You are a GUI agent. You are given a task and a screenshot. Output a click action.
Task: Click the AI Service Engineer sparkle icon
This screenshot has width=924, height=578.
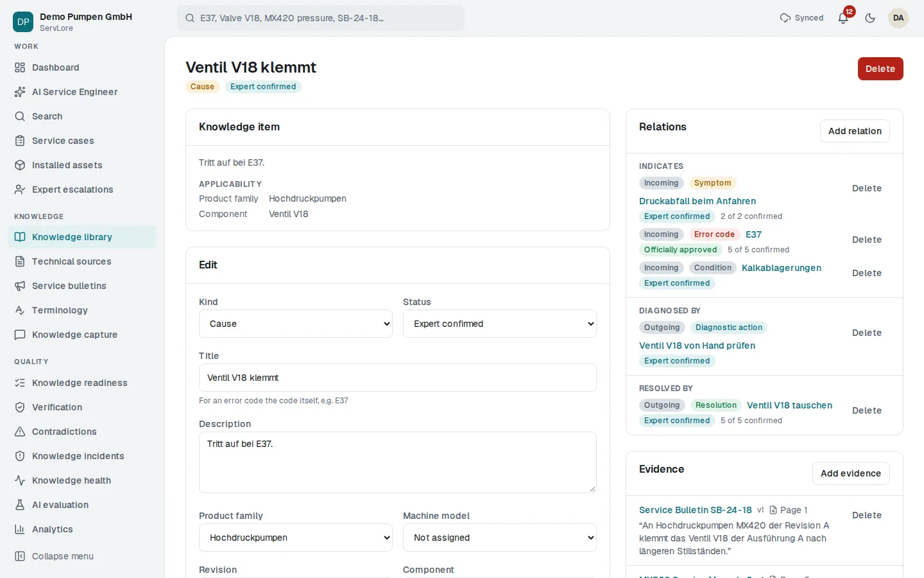click(20, 92)
